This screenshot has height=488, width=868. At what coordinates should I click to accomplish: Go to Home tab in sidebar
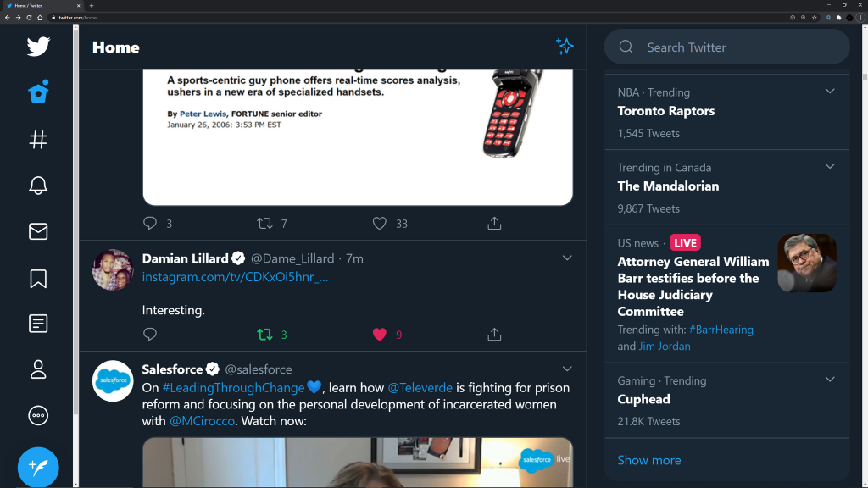coord(38,93)
